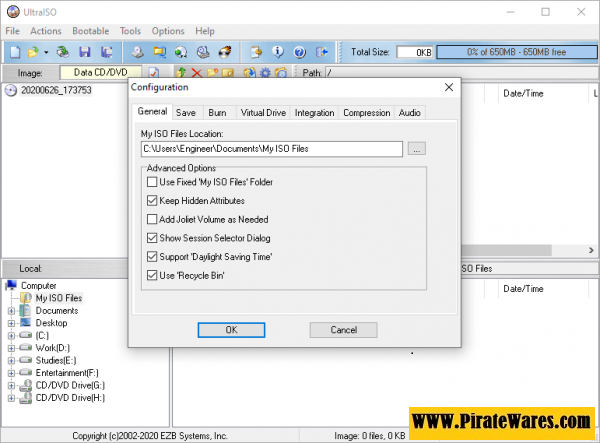
Task: Click the green Up folder arrow icon
Action: (x=181, y=73)
